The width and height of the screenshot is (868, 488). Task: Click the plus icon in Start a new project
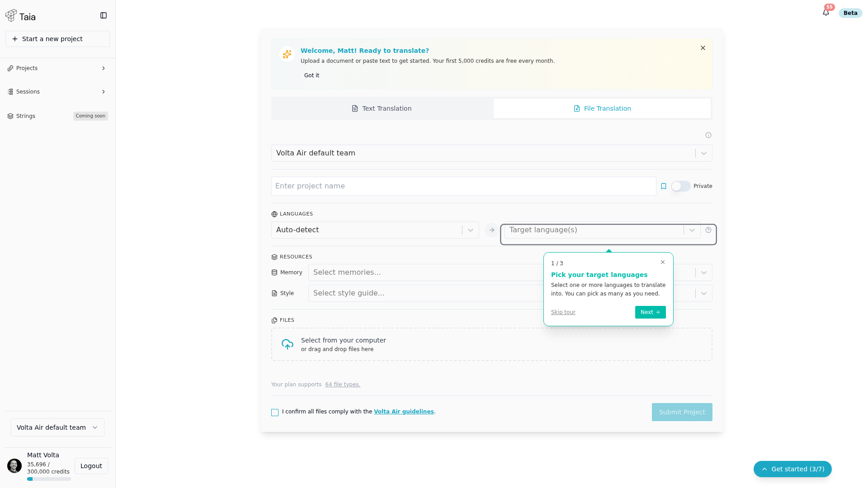(x=15, y=39)
